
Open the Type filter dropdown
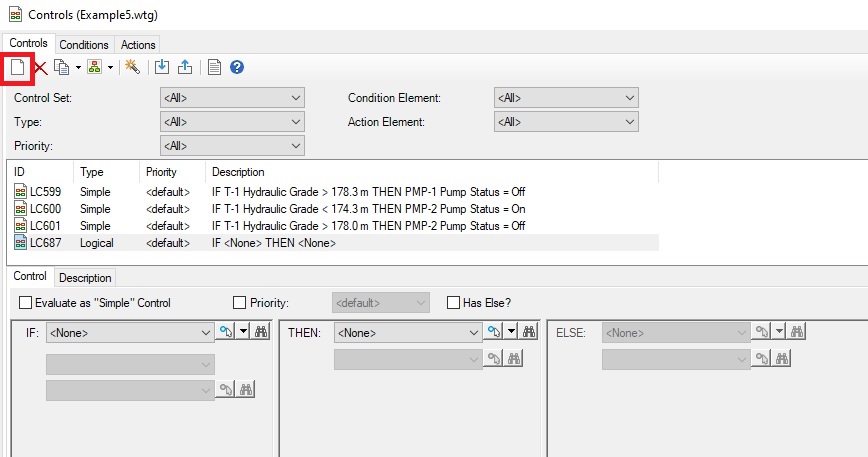point(232,122)
